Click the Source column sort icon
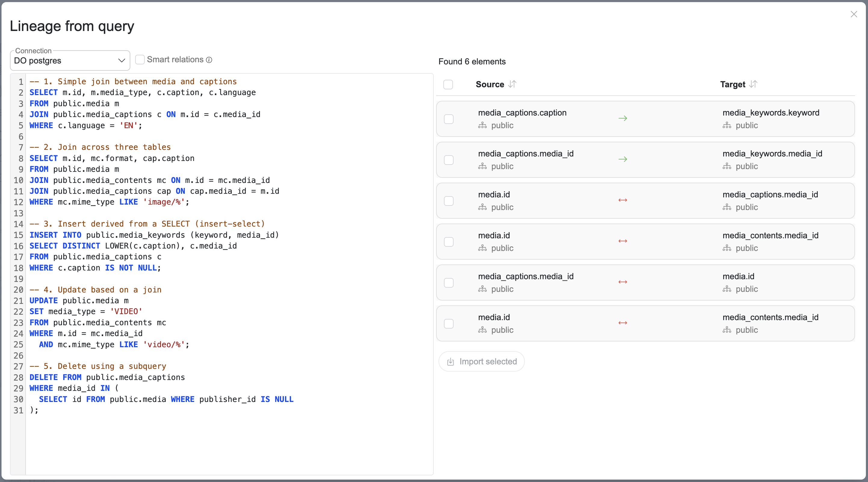Viewport: 868px width, 482px height. 512,84
